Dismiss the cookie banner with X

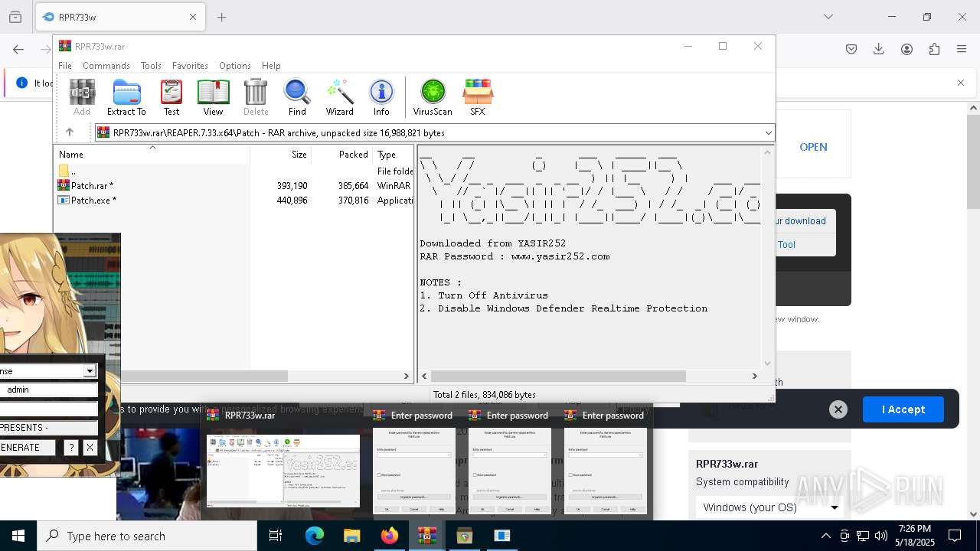tap(838, 409)
